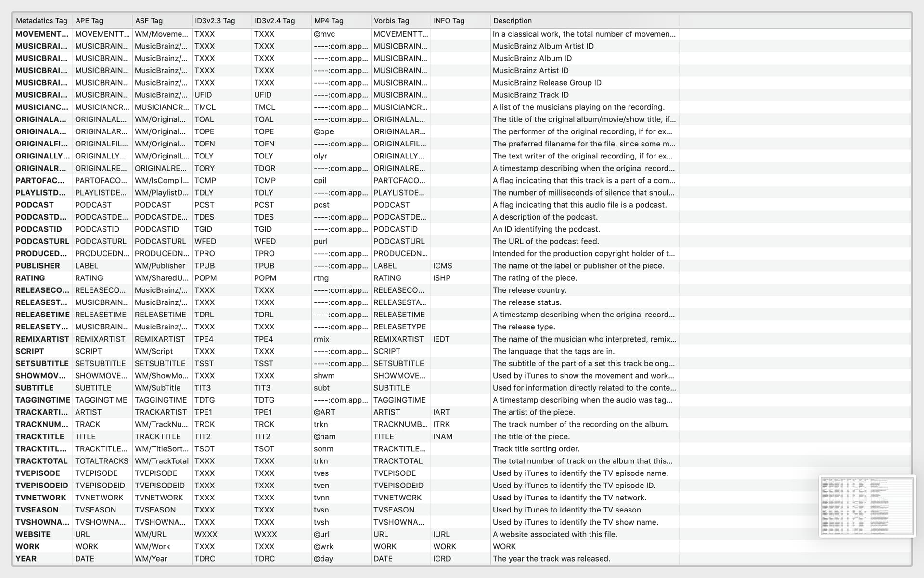The image size is (924, 578).
Task: Select the YEAR row
Action: click(26, 559)
